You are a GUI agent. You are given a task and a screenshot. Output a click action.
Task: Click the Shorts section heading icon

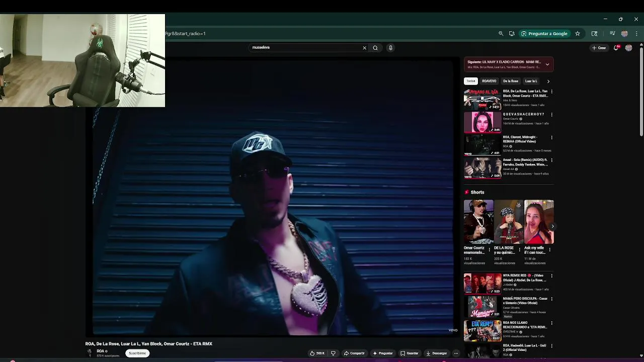pyautogui.click(x=466, y=192)
